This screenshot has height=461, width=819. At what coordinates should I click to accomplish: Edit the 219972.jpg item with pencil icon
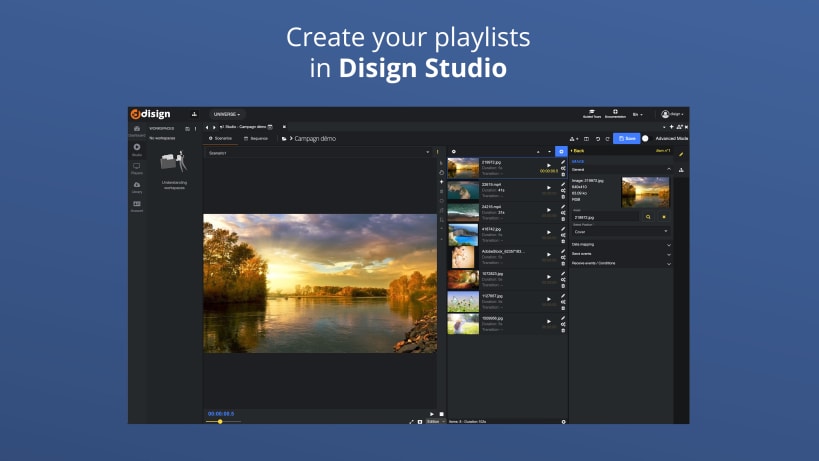[x=563, y=162]
